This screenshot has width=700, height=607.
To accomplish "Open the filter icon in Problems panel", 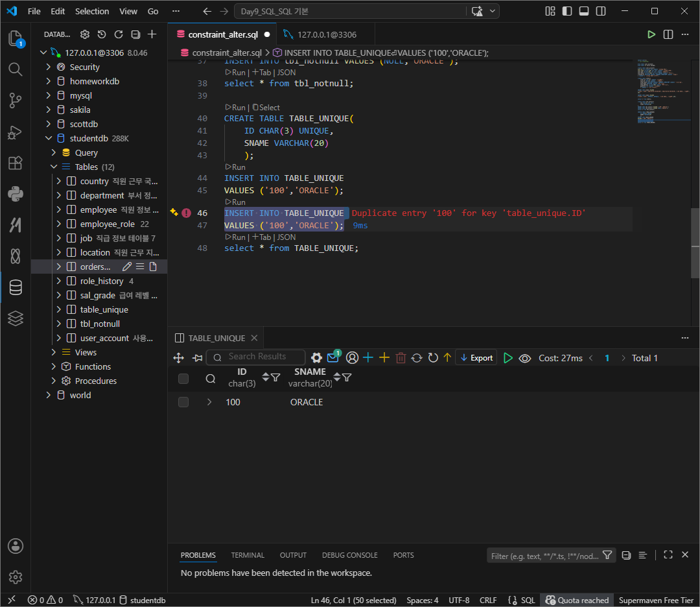I will coord(607,555).
